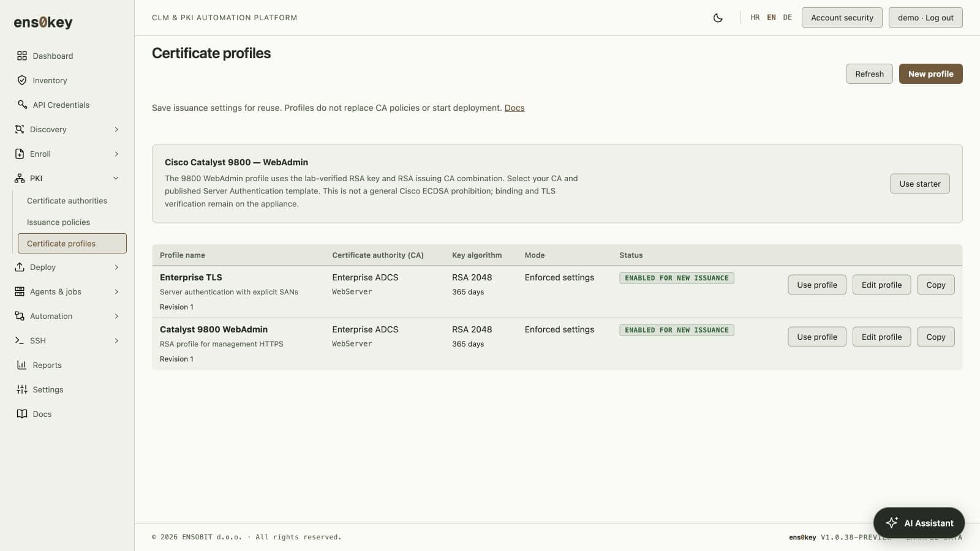The image size is (980, 551).
Task: Expand the SSH menu chevron
Action: (x=116, y=340)
